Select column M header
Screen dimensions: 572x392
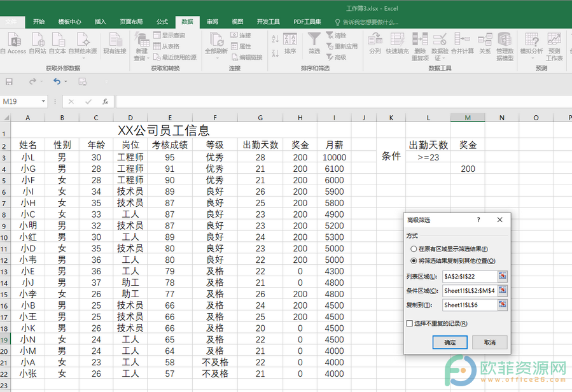(468, 118)
